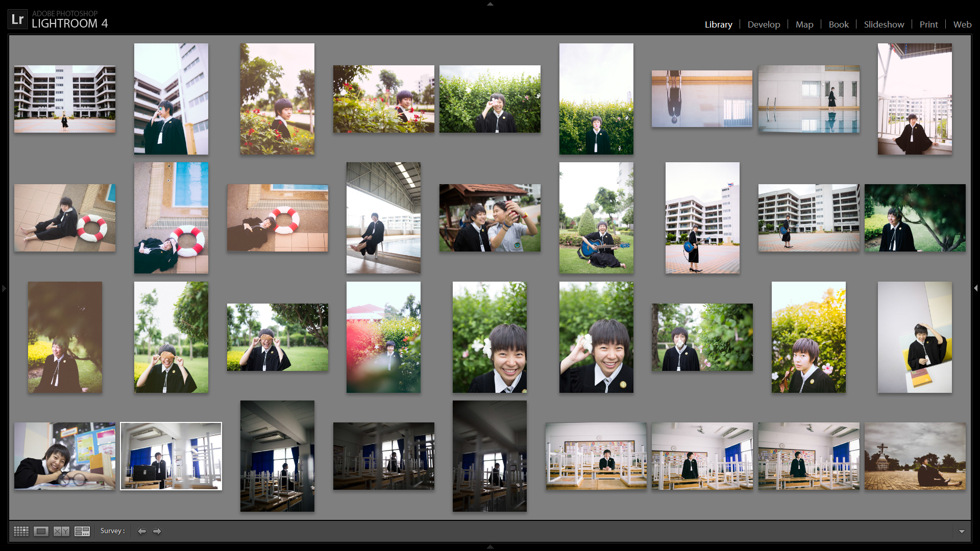Switch to the Map module
Viewport: 980px width, 551px height.
coord(804,24)
